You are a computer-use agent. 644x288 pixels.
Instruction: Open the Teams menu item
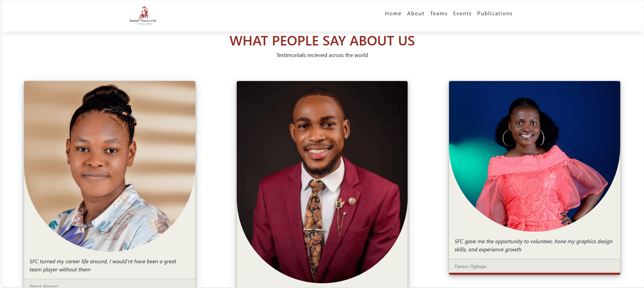[439, 14]
